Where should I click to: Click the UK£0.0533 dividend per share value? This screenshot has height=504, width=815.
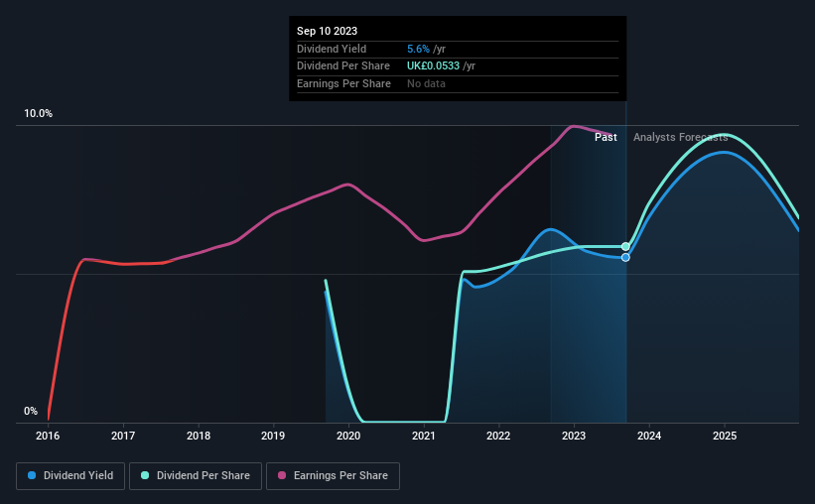coord(434,66)
